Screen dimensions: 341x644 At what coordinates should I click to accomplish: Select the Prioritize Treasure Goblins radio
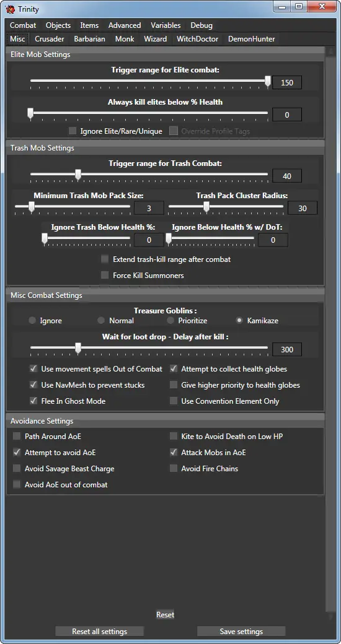170,320
